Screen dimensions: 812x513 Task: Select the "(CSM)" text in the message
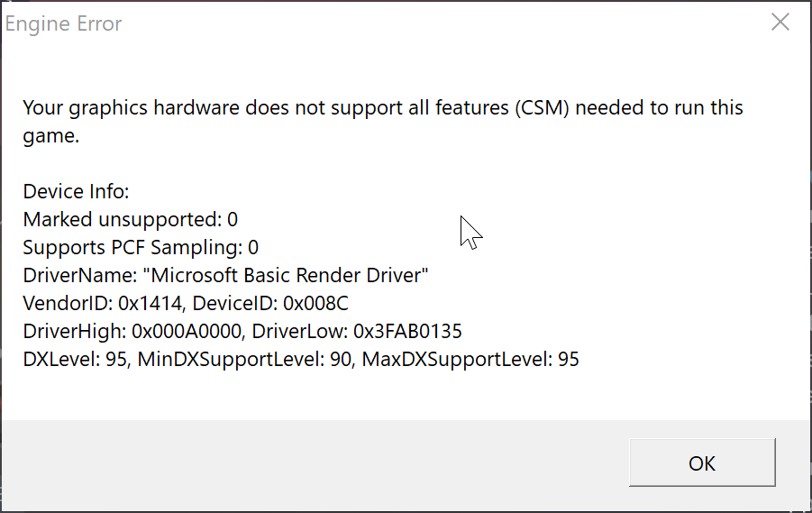(x=542, y=108)
